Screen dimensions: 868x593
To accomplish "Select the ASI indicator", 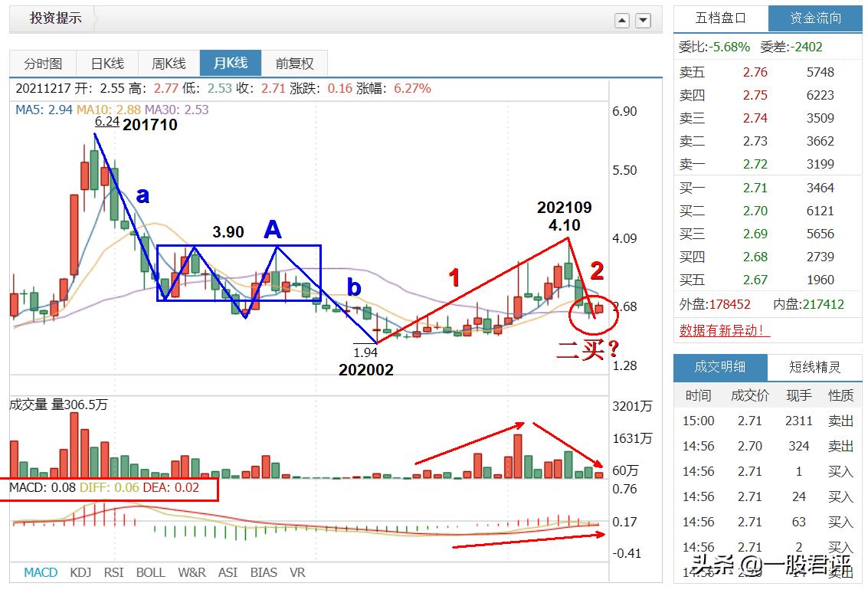I will pos(228,572).
